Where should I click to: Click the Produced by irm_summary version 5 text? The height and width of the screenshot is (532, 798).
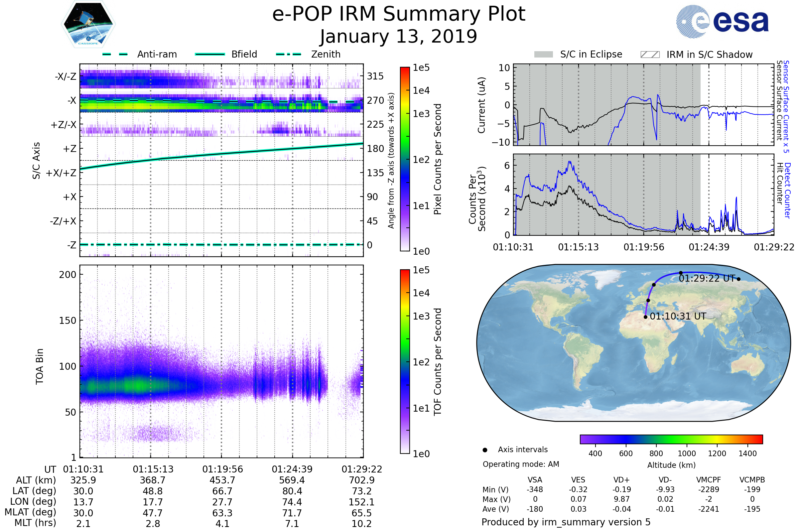566,522
